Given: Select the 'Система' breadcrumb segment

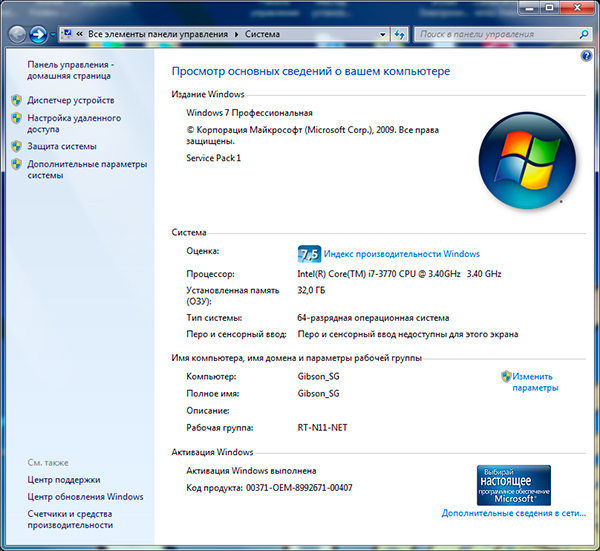Looking at the screenshot, I should (x=262, y=34).
